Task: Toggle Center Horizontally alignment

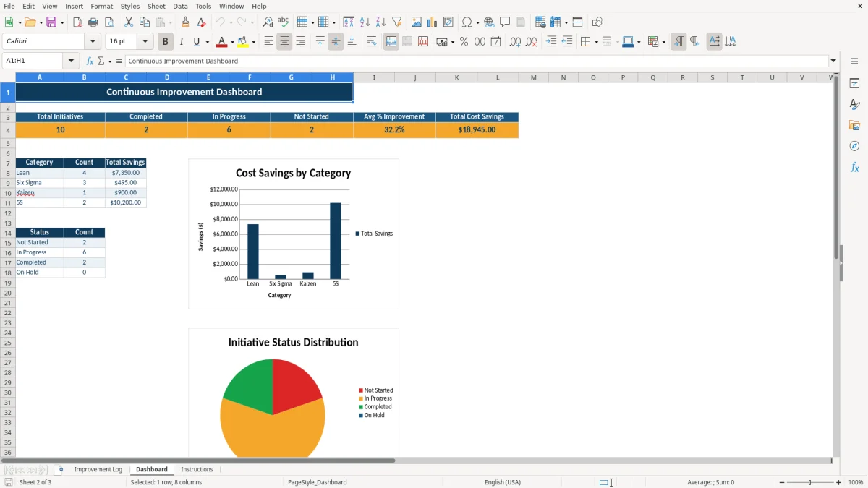Action: point(284,42)
